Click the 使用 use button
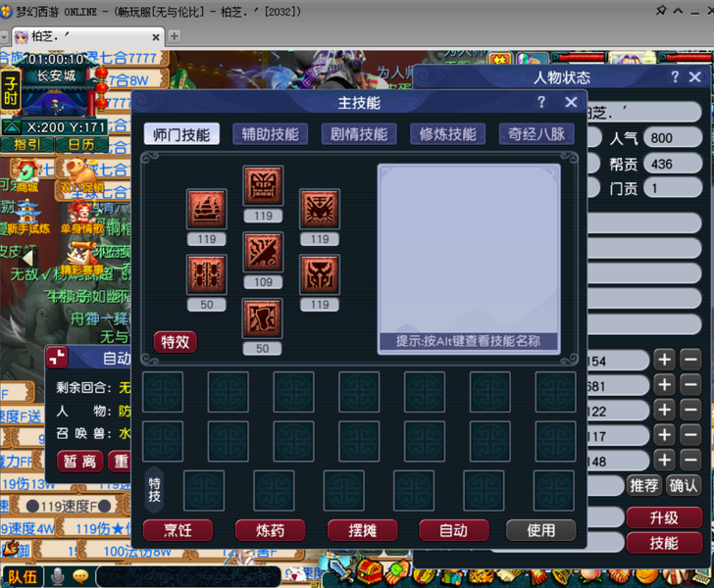This screenshot has height=588, width=714. (x=541, y=530)
